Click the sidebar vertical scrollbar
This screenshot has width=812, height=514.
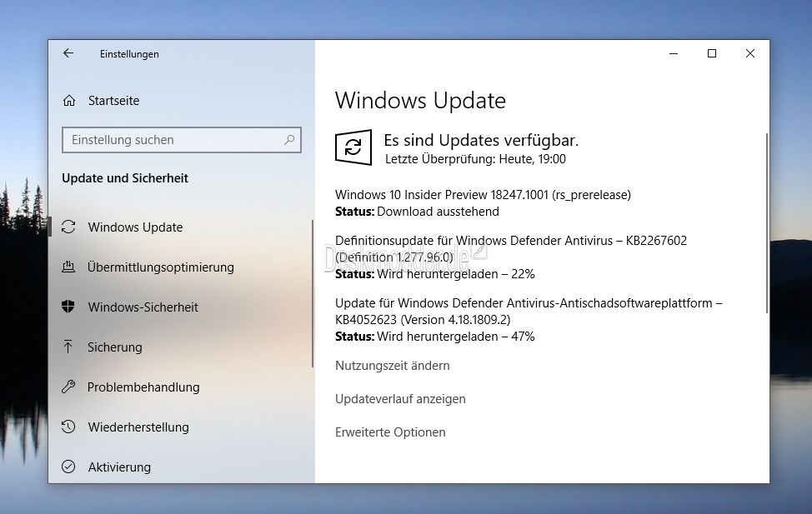[313, 293]
